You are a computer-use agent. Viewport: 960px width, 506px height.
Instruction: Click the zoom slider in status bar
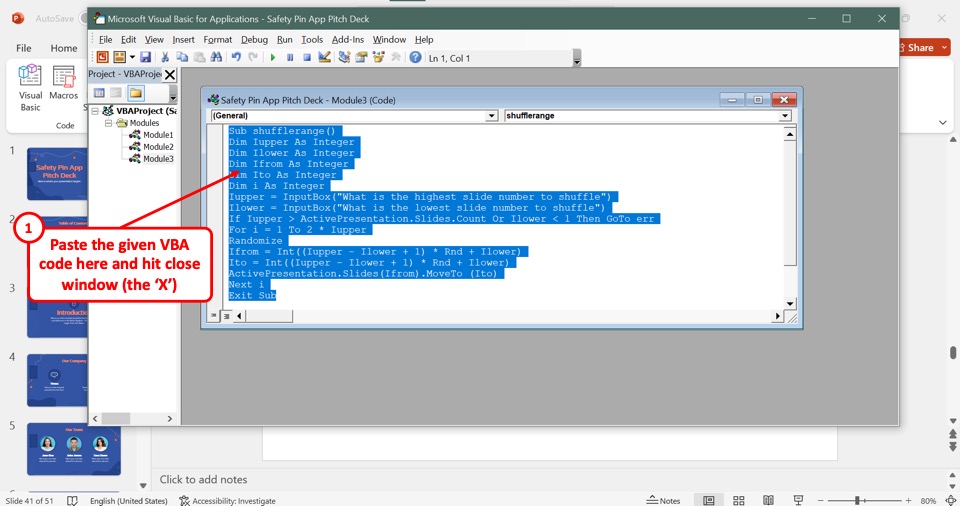point(864,500)
